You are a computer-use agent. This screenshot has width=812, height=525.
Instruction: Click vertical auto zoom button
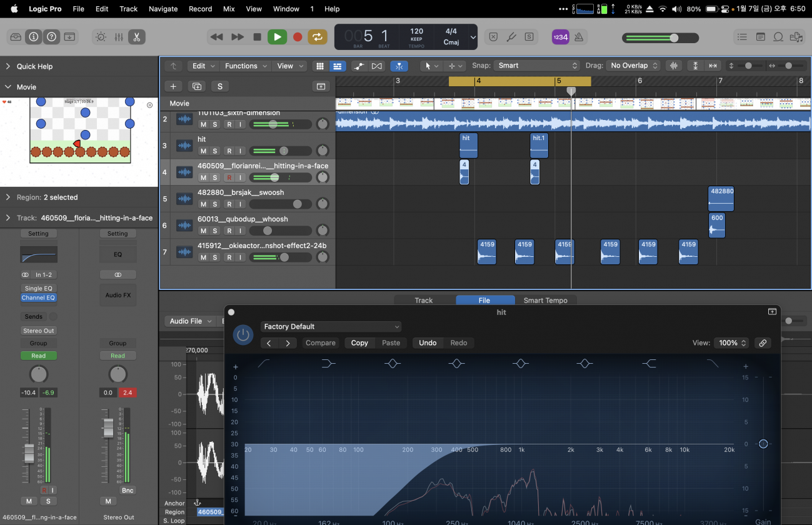pos(695,66)
